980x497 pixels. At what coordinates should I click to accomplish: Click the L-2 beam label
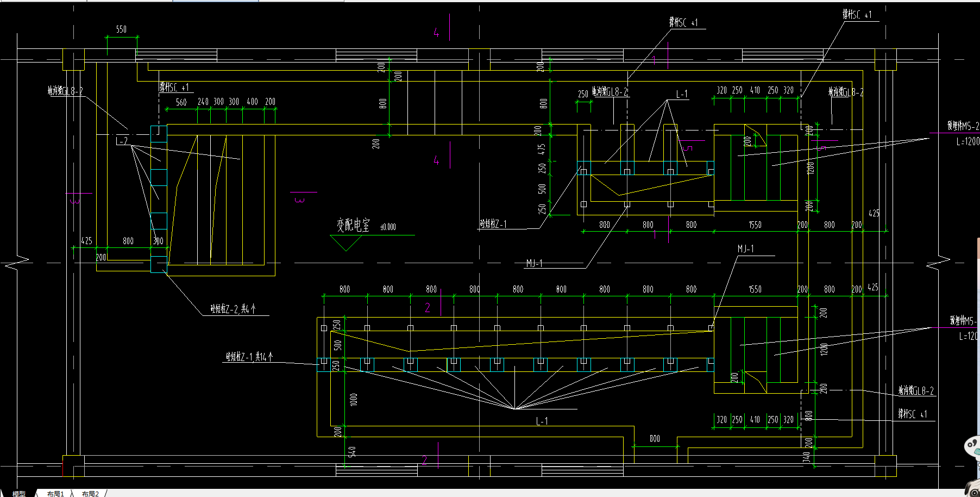click(x=122, y=141)
